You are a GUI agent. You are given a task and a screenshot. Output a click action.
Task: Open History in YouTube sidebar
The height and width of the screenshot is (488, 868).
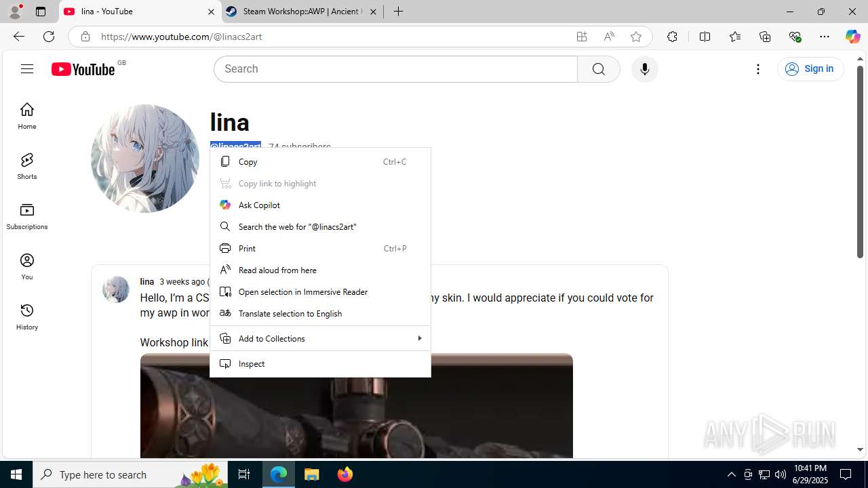[27, 317]
